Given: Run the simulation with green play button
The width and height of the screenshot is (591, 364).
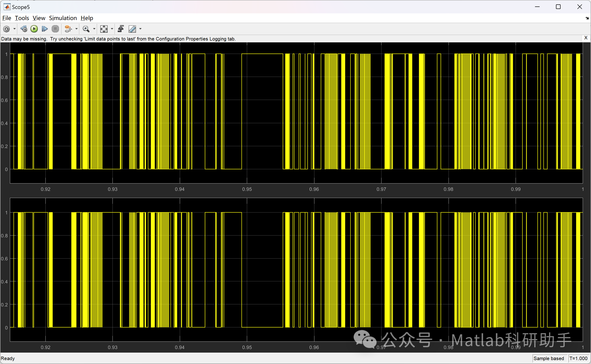Looking at the screenshot, I should [34, 29].
